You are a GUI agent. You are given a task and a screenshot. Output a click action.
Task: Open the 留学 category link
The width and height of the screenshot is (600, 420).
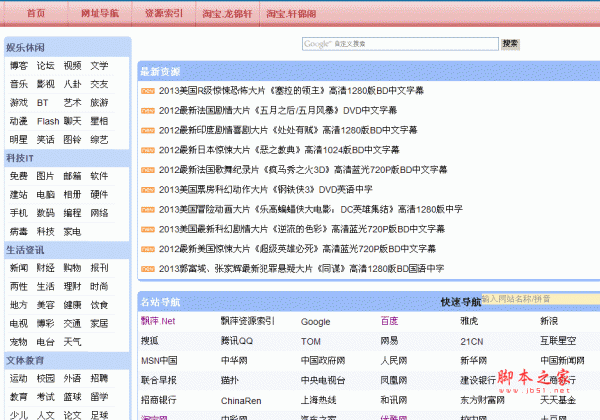click(99, 397)
